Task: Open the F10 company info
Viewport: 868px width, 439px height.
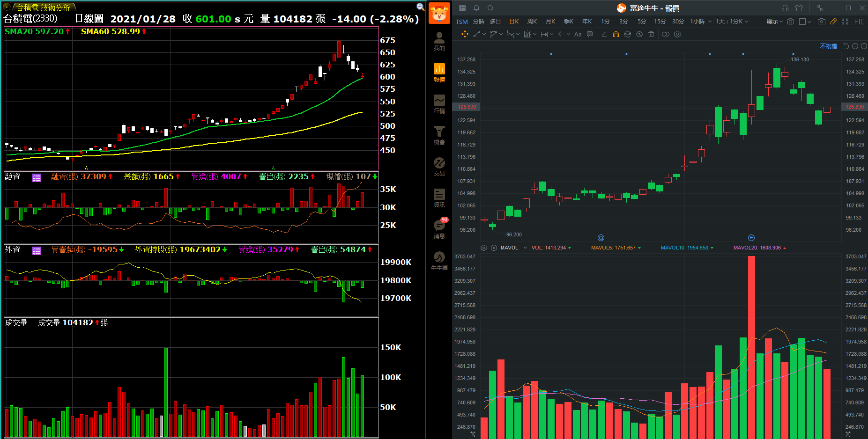Action: 859,22
